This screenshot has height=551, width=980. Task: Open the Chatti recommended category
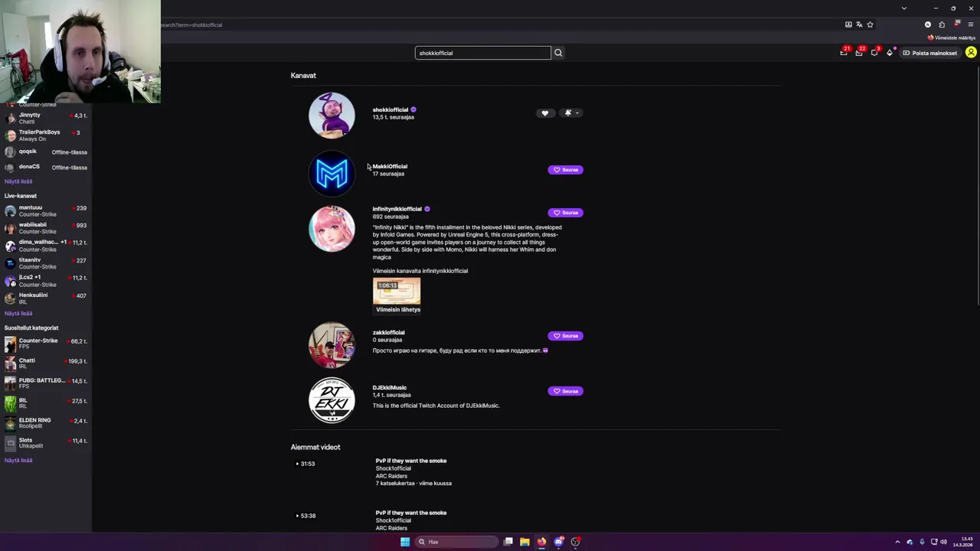[x=46, y=364]
